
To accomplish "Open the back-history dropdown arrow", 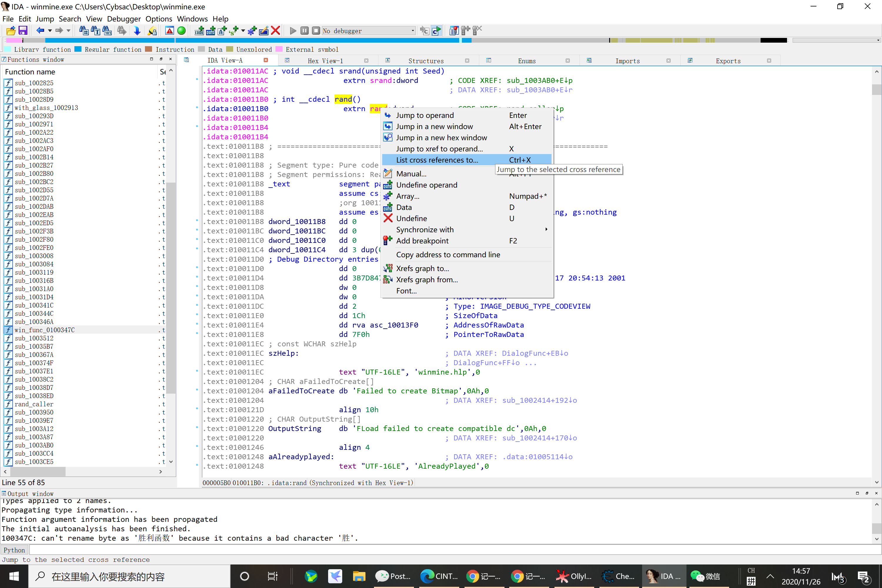I will (49, 31).
